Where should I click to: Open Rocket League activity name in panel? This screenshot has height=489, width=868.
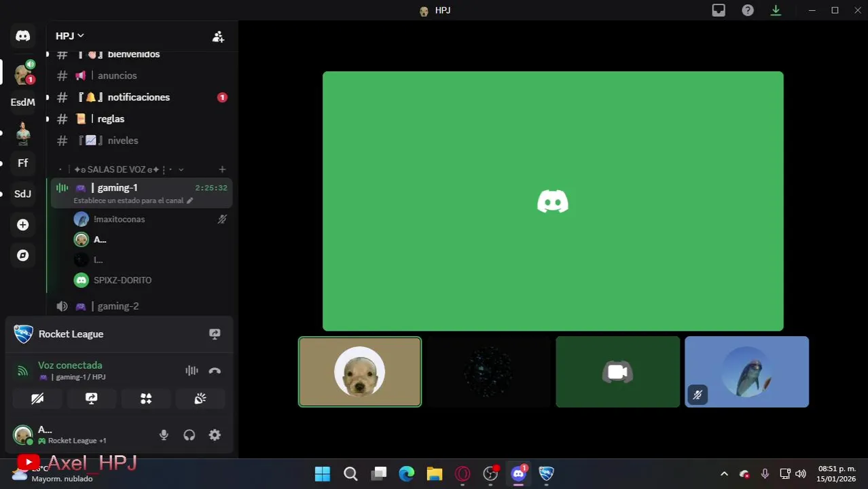[71, 334]
